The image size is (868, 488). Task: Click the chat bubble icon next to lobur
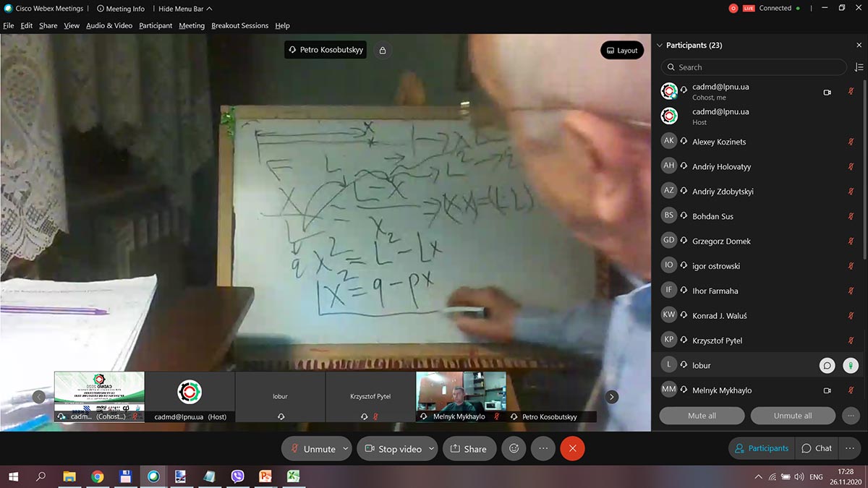(827, 366)
